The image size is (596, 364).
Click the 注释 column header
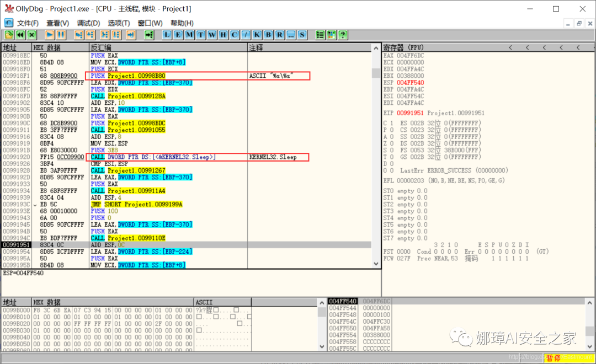click(310, 47)
